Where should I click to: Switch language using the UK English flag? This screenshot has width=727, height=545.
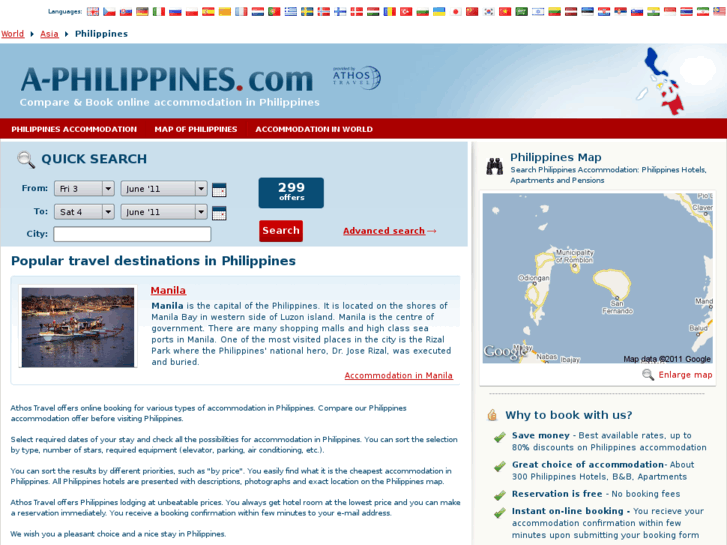point(93,12)
